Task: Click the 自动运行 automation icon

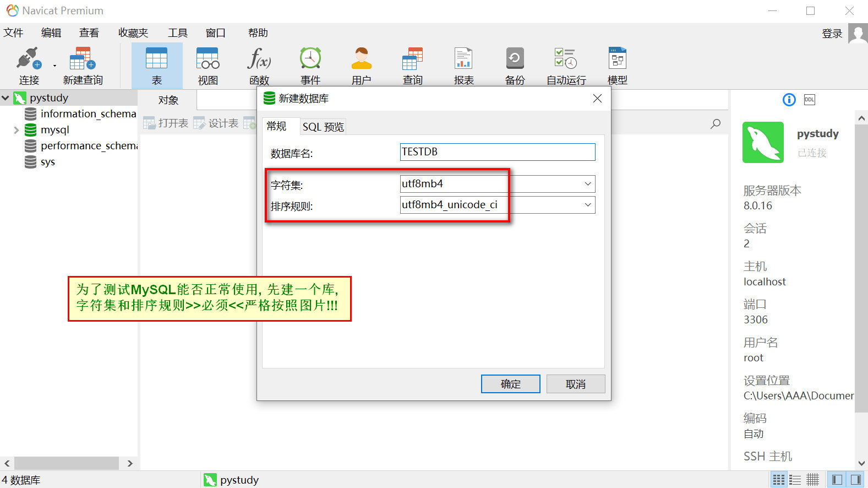Action: 566,66
